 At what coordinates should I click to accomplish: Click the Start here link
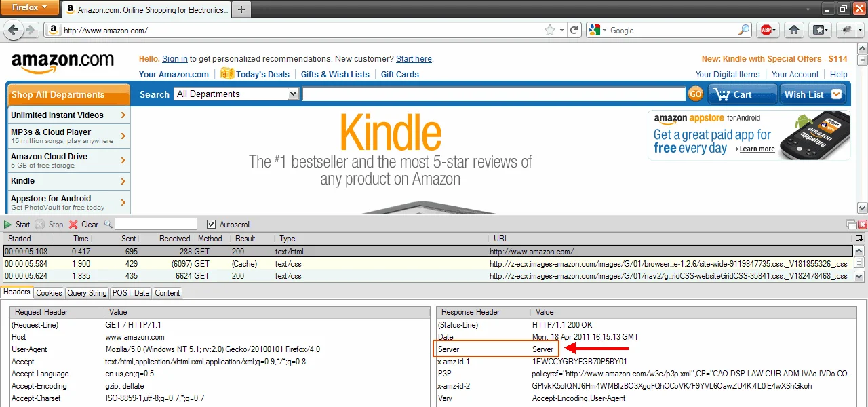point(414,59)
